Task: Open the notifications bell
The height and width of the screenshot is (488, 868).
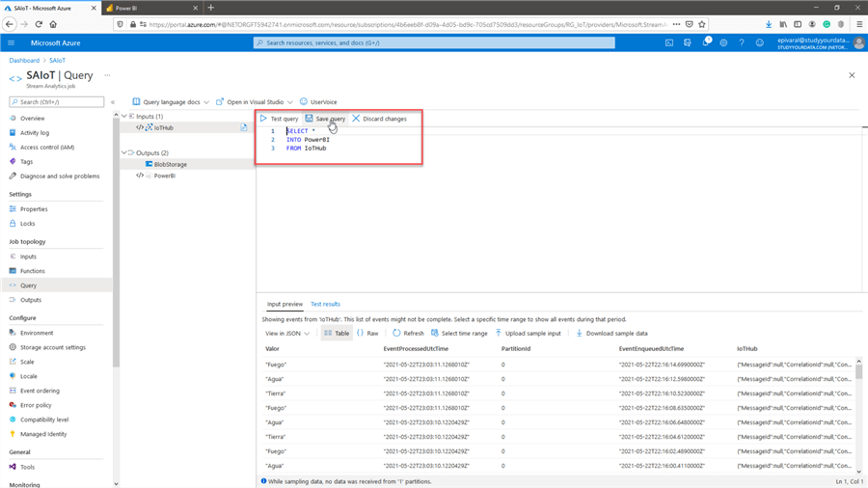Action: (x=706, y=42)
